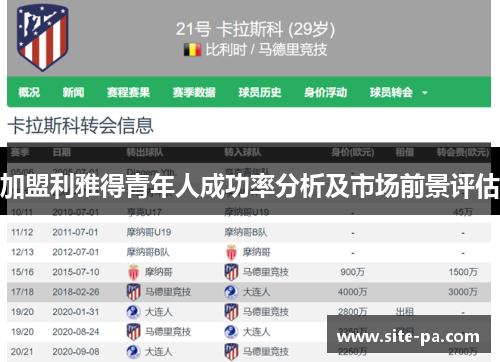The image size is (500, 362).
Task: Click the Belgium flag icon
Action: 192,50
